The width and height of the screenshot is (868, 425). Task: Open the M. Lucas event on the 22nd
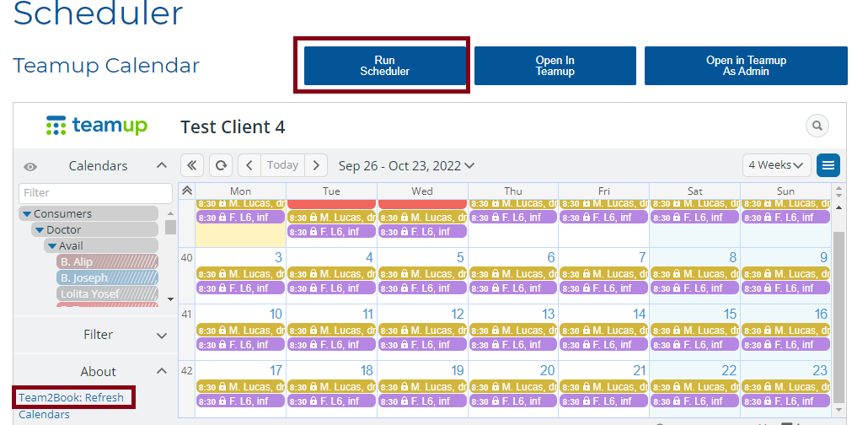pos(694,387)
